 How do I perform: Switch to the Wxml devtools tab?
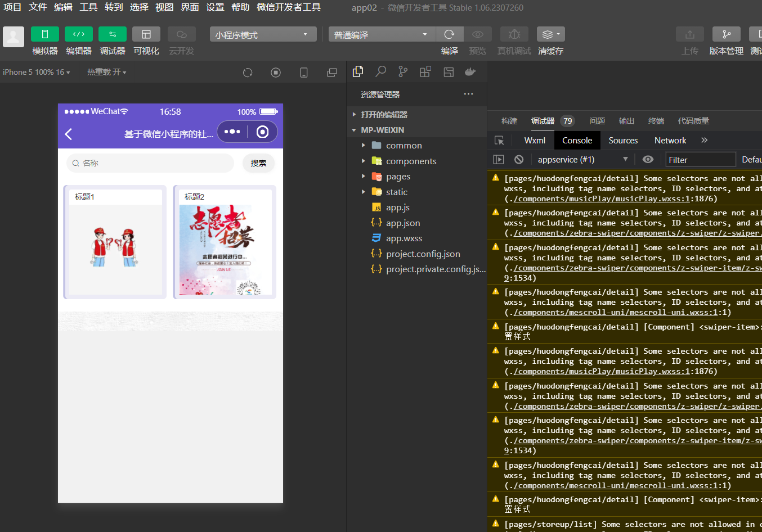(535, 141)
